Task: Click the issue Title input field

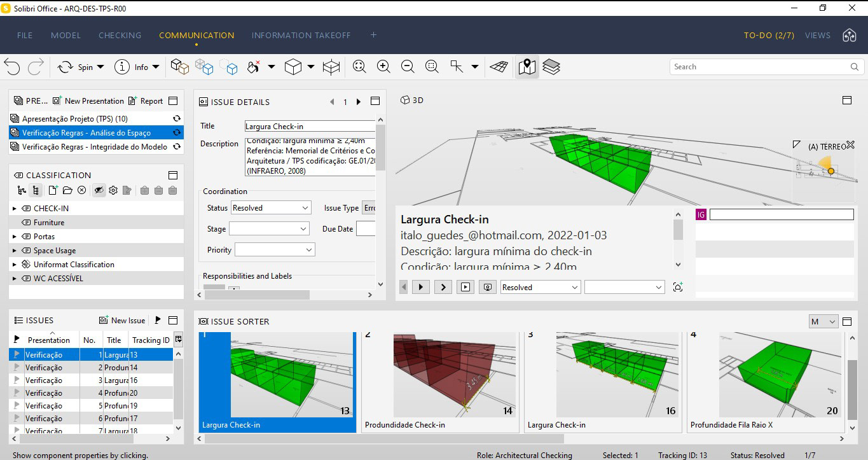Action: click(310, 126)
